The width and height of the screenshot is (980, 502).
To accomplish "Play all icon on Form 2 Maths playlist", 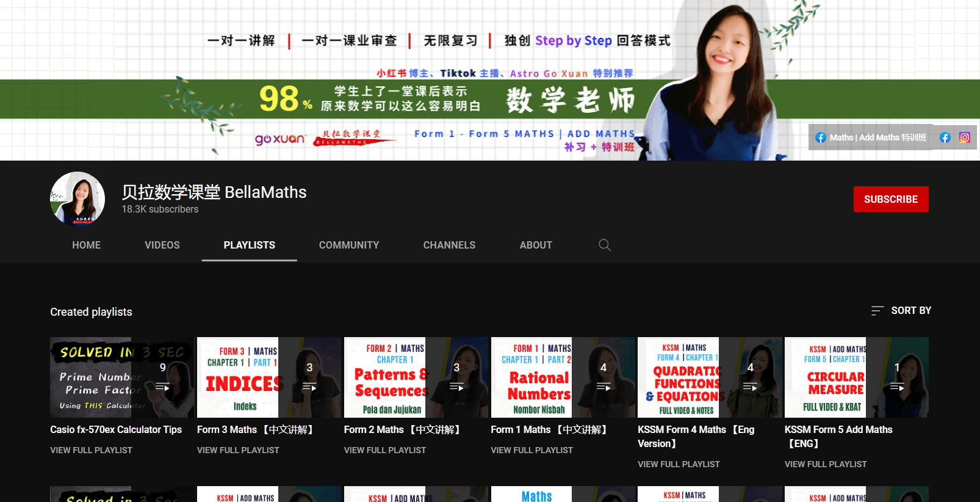I will (456, 387).
